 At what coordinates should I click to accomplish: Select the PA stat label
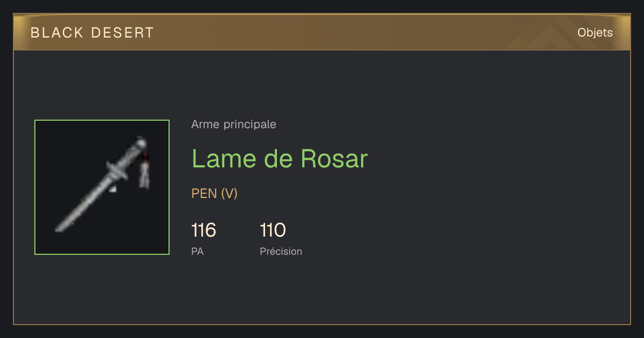coord(197,251)
